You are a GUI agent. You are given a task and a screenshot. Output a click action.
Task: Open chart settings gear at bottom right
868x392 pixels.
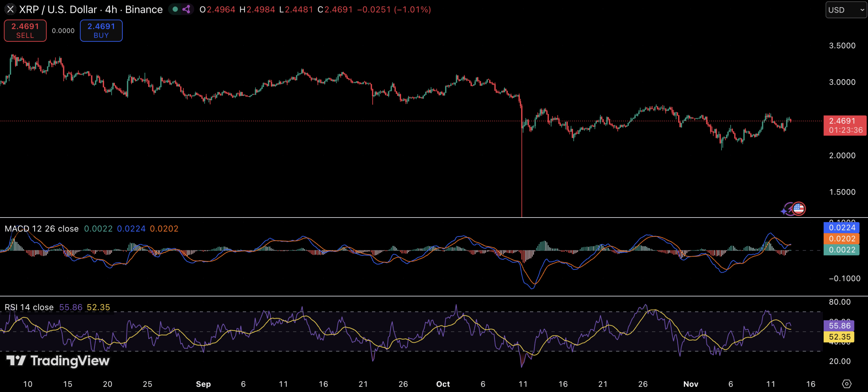point(847,384)
